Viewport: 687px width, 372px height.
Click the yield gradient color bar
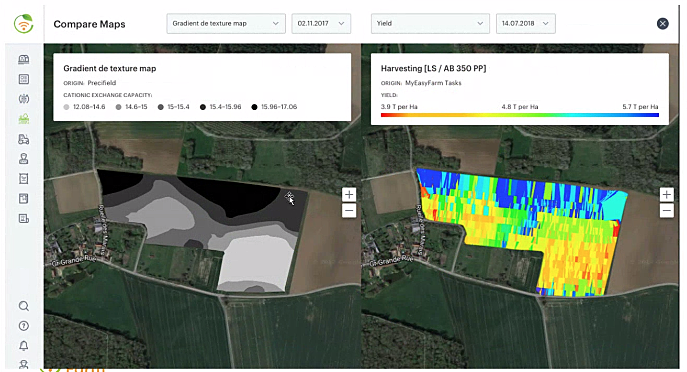point(520,115)
